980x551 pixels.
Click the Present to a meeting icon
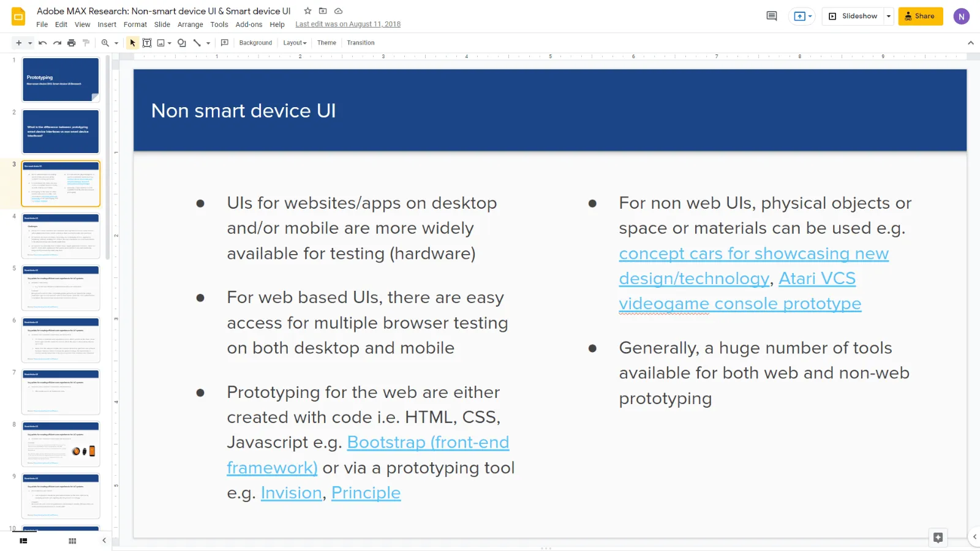coord(802,16)
